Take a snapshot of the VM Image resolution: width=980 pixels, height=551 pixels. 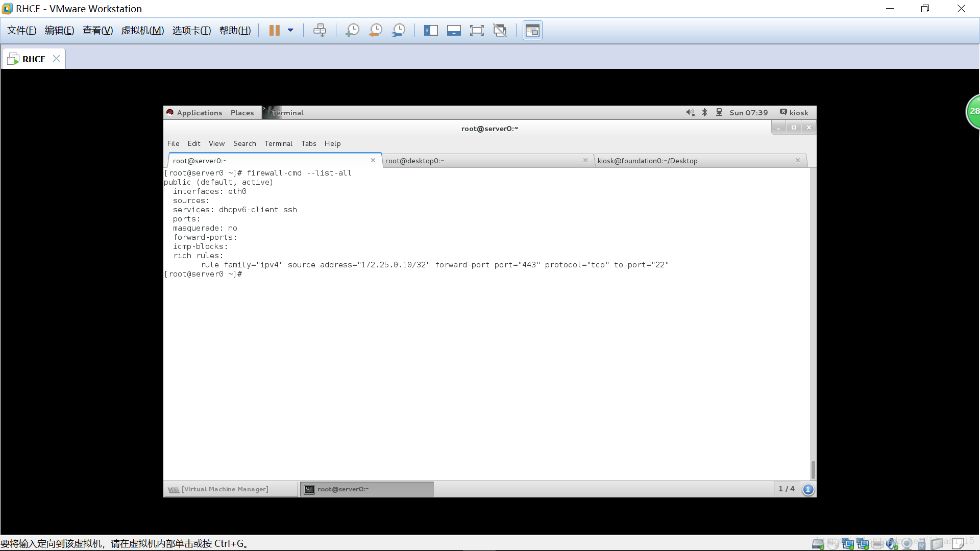[x=352, y=31]
